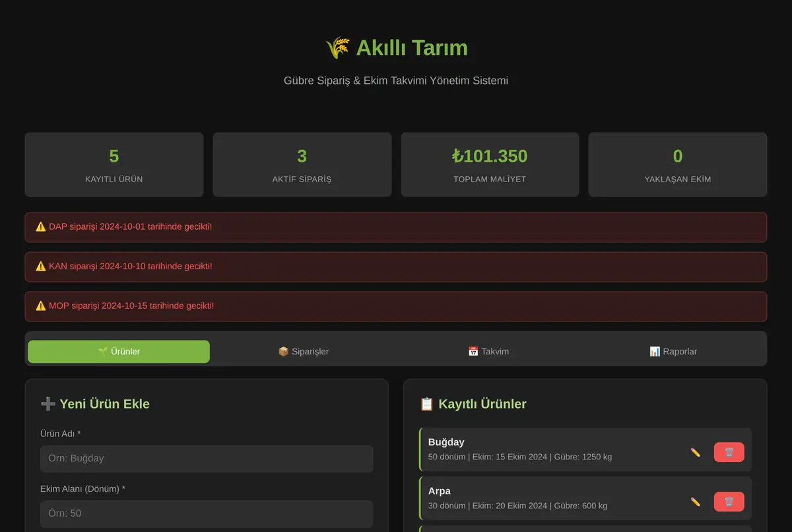Click the clipboard icon beside Kayıtlı Ürünler
792x532 pixels.
(426, 404)
